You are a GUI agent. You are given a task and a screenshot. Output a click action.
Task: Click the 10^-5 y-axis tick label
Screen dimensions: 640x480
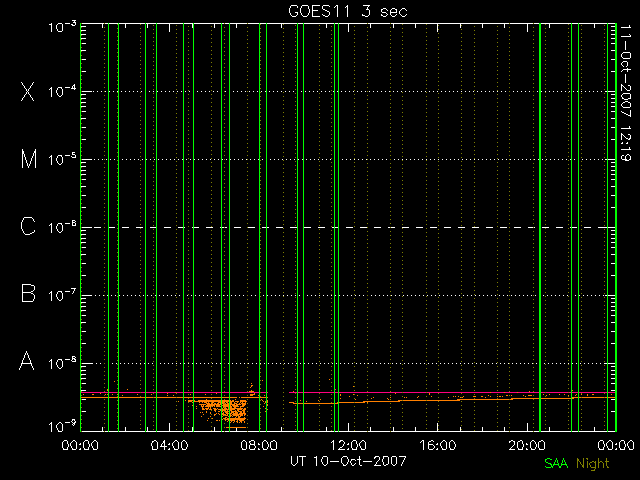pos(62,160)
